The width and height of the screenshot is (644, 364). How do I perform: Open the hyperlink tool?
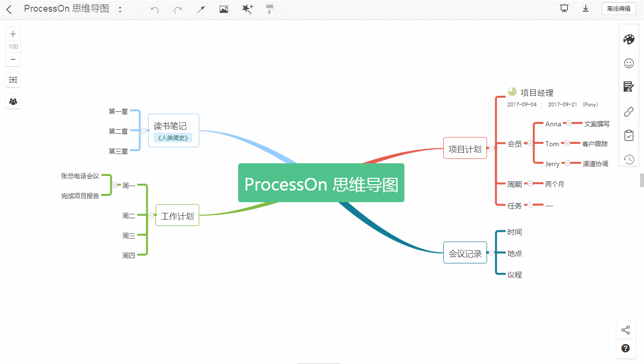tap(629, 111)
